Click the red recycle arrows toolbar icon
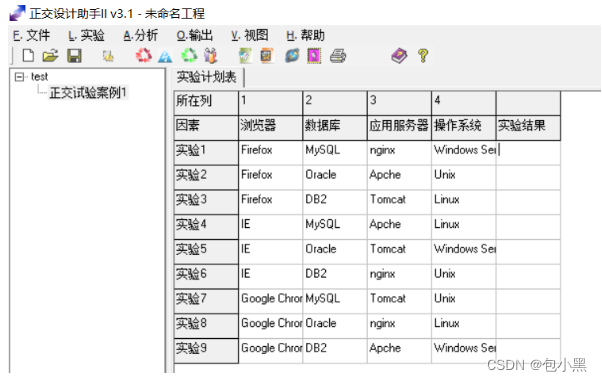The image size is (602, 382). 144,56
